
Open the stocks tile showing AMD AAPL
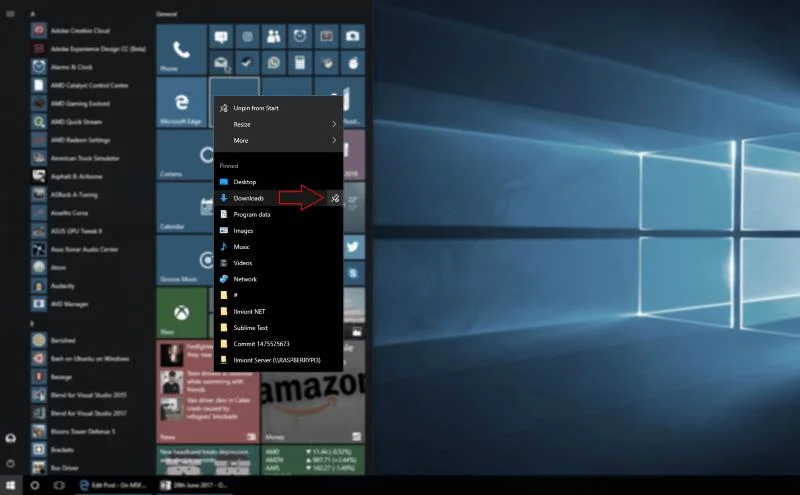pos(313,460)
